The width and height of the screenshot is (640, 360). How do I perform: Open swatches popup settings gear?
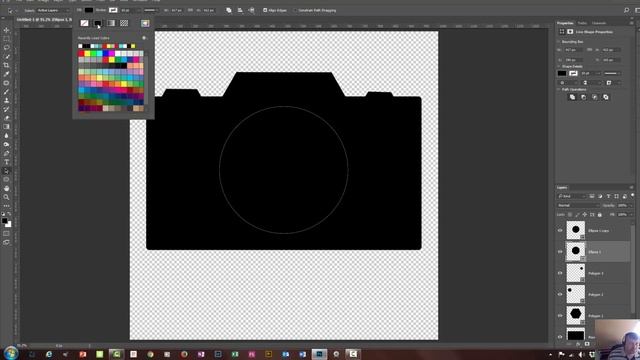144,38
